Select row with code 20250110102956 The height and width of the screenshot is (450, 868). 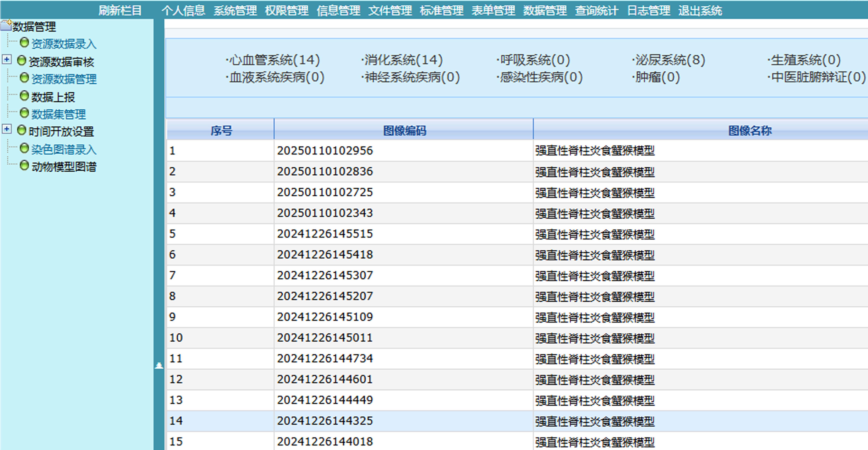click(x=324, y=151)
